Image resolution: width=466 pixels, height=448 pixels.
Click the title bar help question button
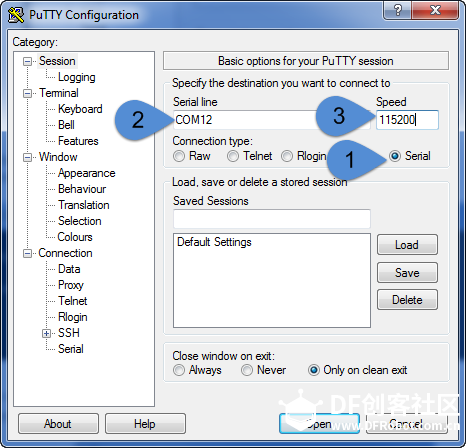point(398,10)
